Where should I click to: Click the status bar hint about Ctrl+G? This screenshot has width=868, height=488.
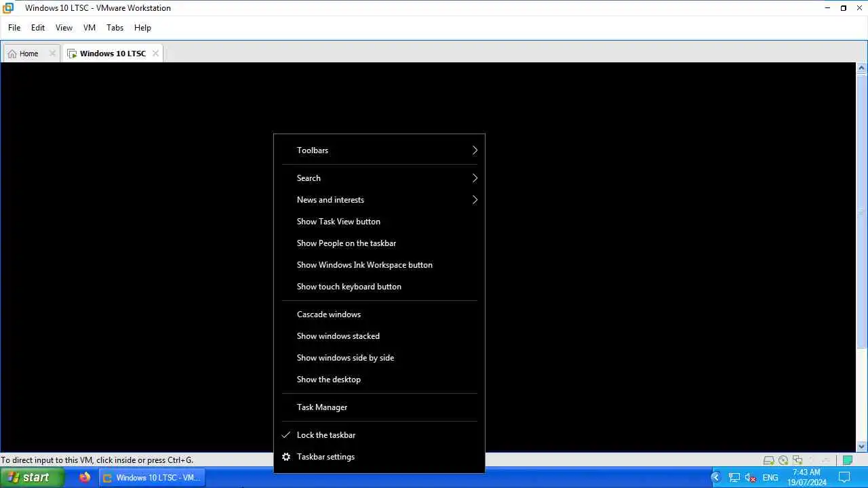coord(97,460)
